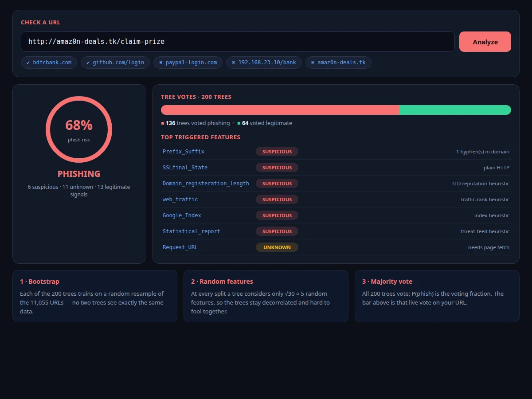Click the SUSPICIOUS badge in the Google_Index row

click(277, 215)
